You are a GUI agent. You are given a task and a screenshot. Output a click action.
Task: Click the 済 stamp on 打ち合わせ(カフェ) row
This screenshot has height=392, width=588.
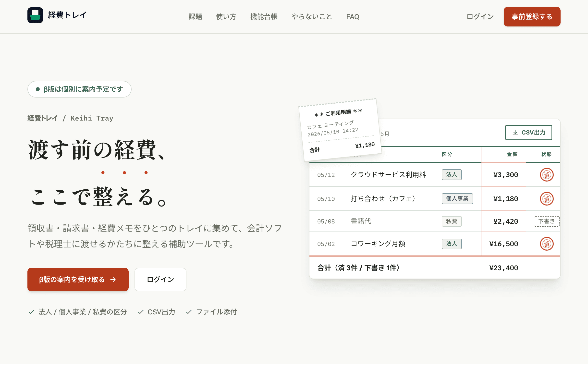547,199
